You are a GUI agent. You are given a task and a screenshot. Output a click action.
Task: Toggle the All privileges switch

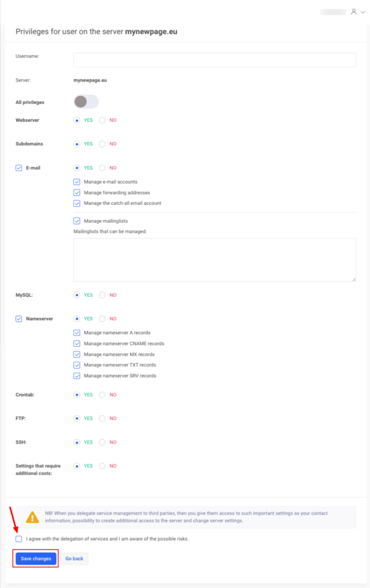coord(86,102)
